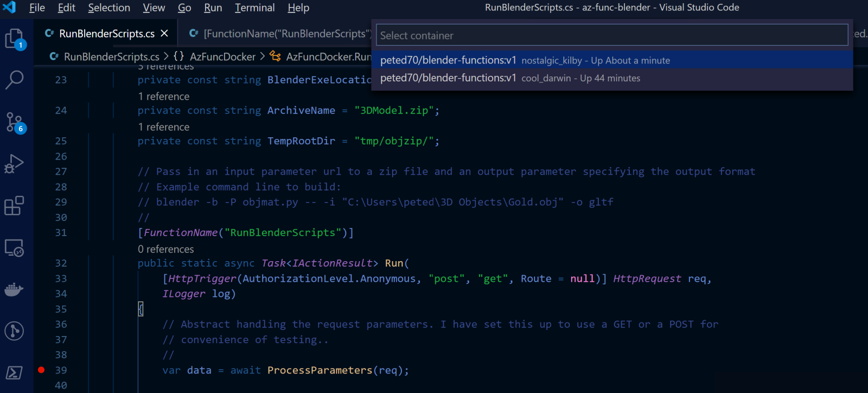Open the Terminal menu
Screen dimensions: 868x393
click(255, 8)
